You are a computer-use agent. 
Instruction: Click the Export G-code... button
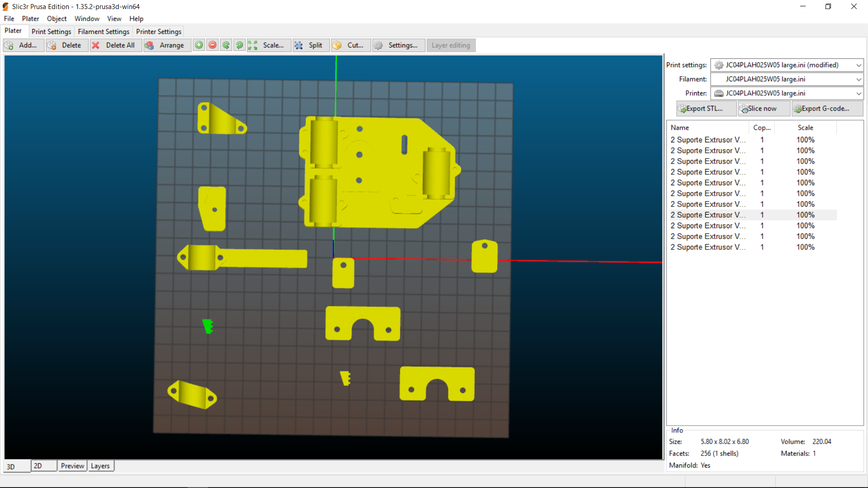click(x=827, y=108)
